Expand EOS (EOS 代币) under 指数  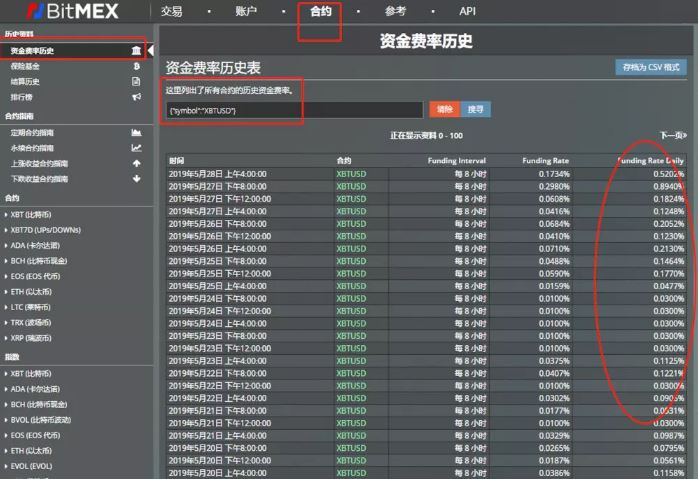(35, 435)
